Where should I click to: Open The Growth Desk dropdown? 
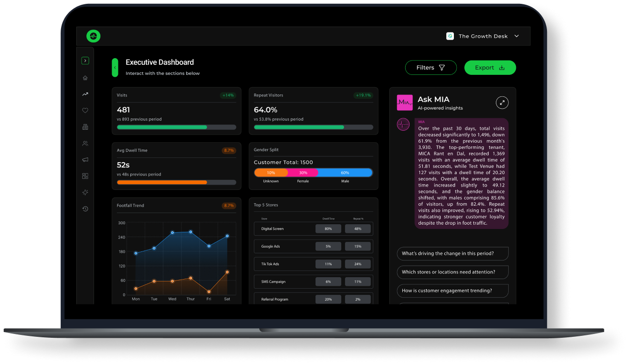coord(483,36)
